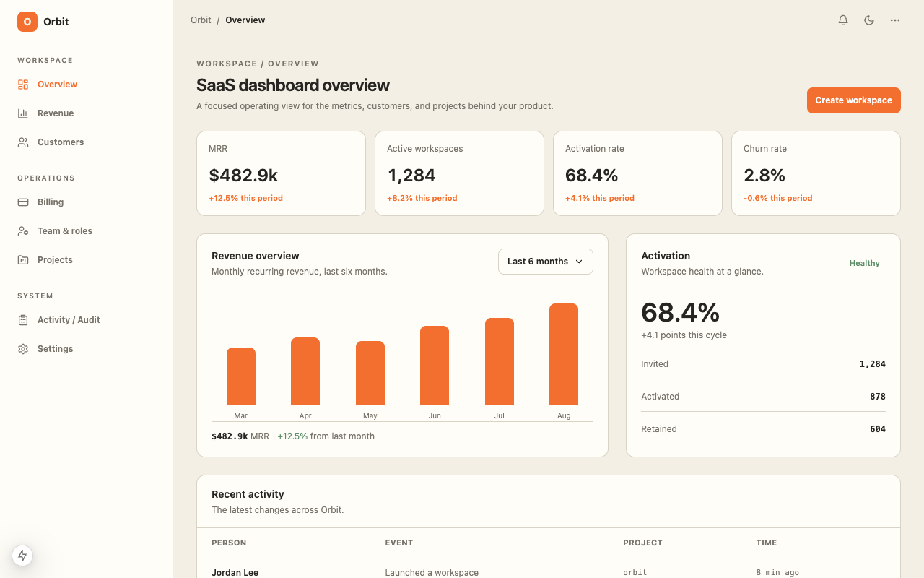Click the Activity / Audit clipboard icon

click(23, 320)
